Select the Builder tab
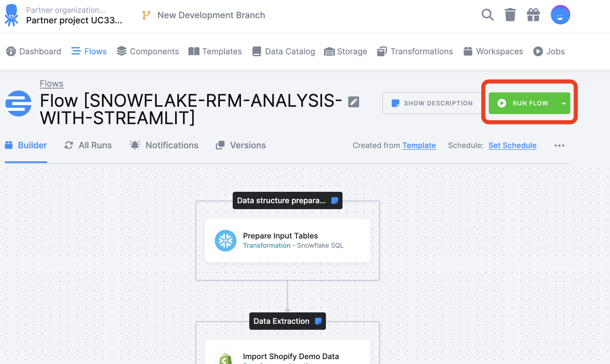610x364 pixels. click(26, 145)
